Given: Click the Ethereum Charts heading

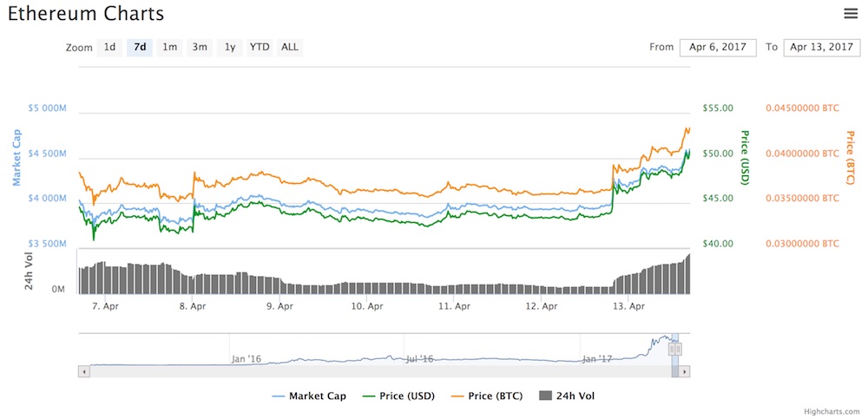Looking at the screenshot, I should pyautogui.click(x=86, y=13).
